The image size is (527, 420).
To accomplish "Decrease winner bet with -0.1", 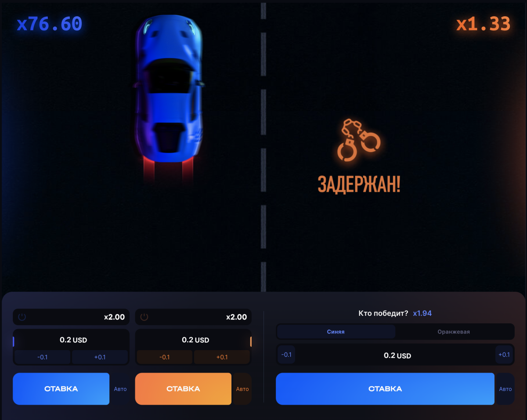I will click(x=286, y=355).
